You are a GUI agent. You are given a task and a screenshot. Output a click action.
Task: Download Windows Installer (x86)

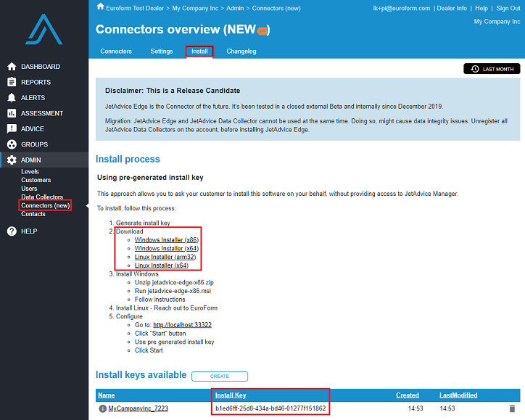click(x=167, y=240)
